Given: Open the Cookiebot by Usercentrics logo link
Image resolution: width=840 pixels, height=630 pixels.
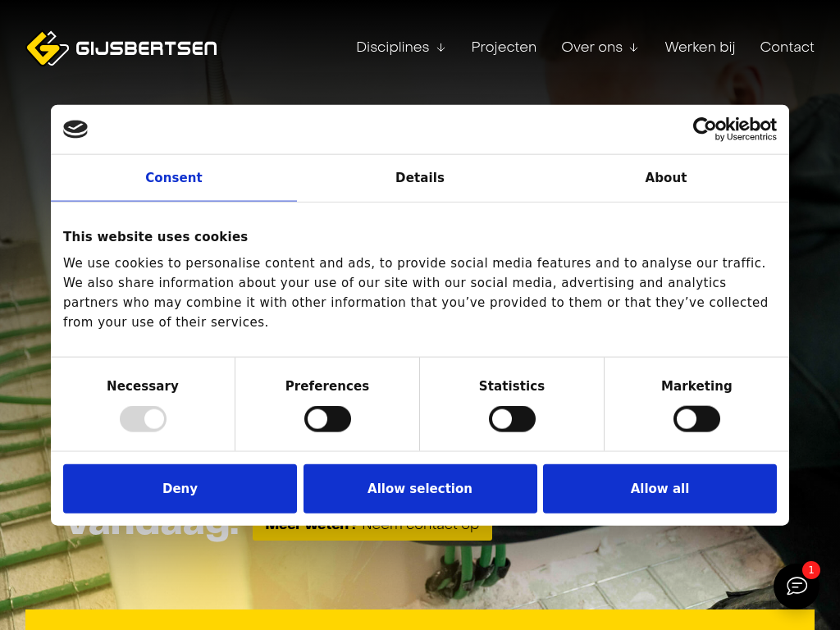Looking at the screenshot, I should tap(734, 129).
